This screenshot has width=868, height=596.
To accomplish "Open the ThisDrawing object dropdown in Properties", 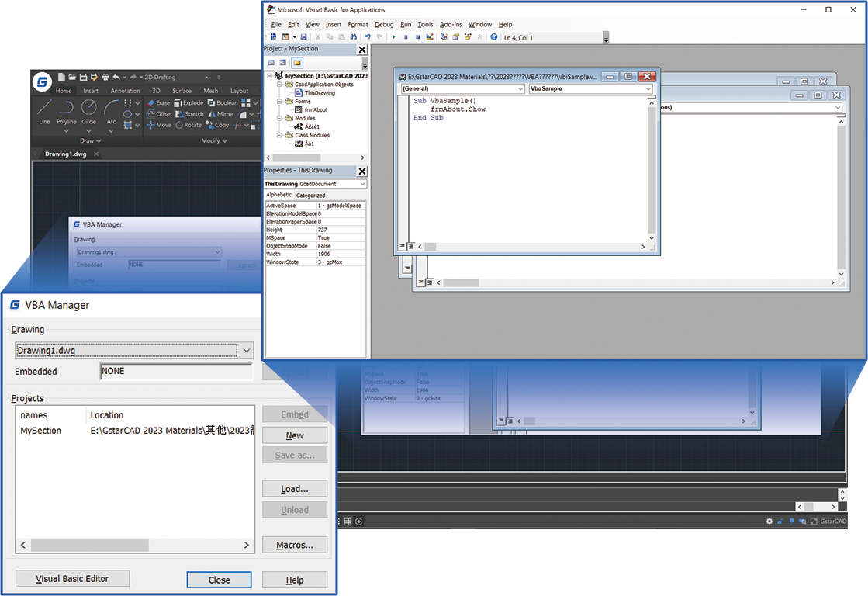I will pyautogui.click(x=362, y=184).
